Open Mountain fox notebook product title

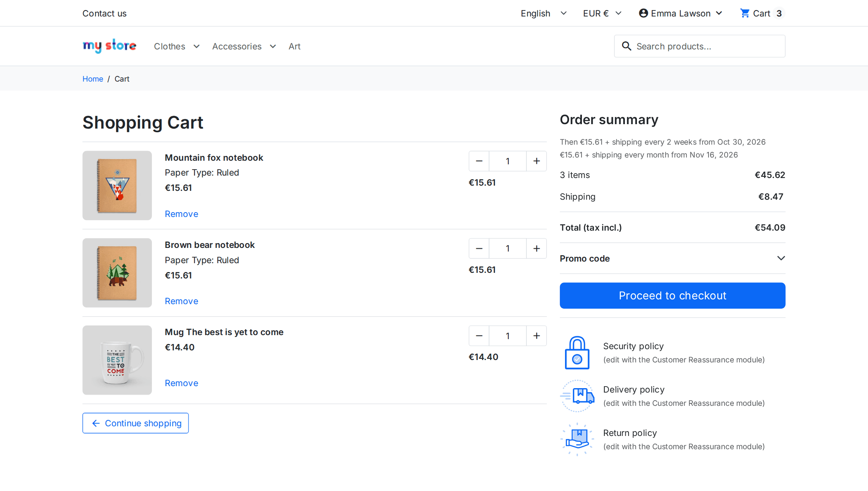(x=214, y=158)
